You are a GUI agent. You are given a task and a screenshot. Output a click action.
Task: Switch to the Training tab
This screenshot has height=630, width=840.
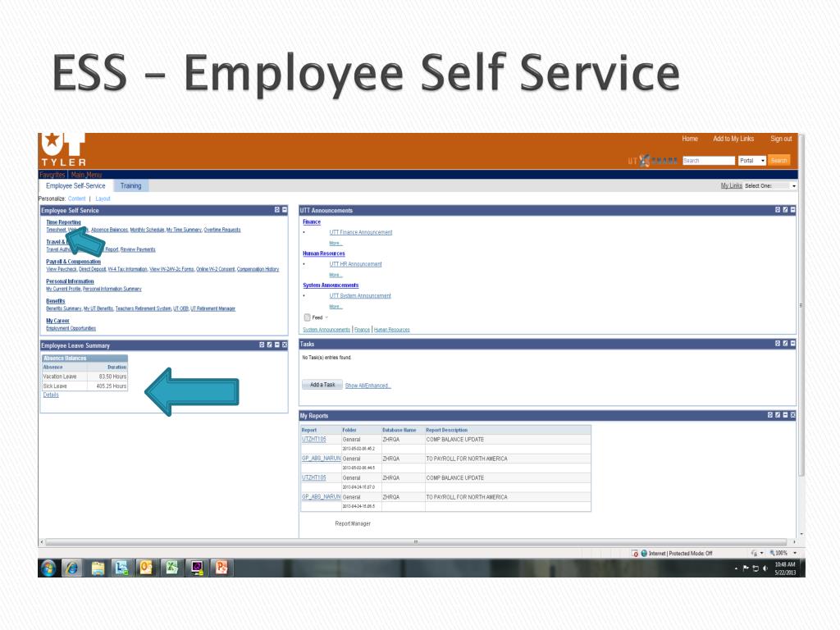130,186
